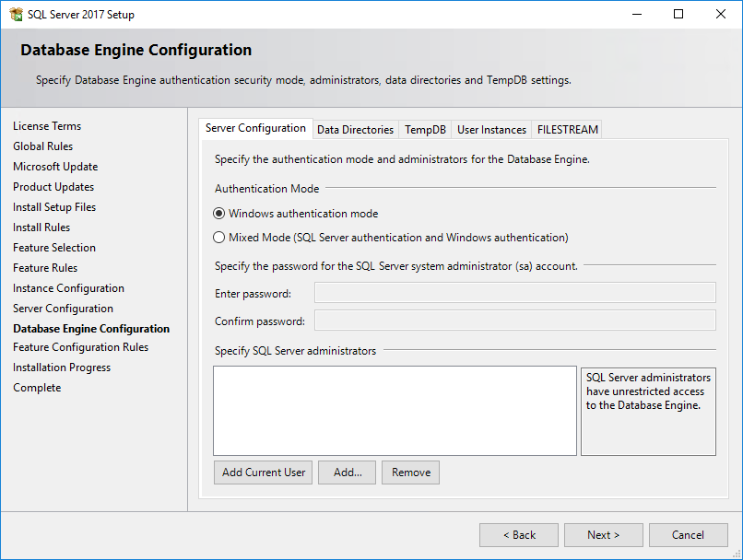Screen dimensions: 743x560
Task: Click the SQL Server Setup title bar icon
Action: point(16,14)
